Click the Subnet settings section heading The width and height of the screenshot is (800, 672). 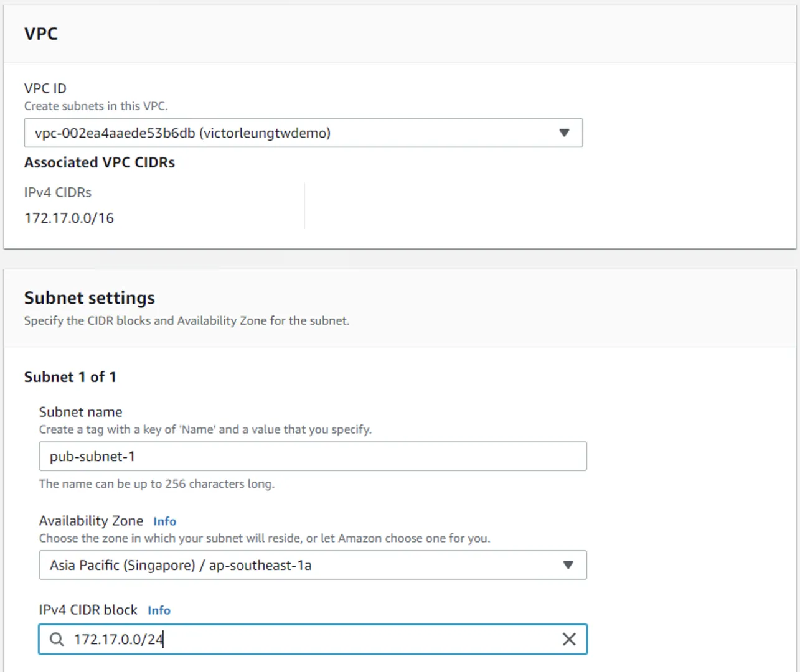(x=89, y=298)
